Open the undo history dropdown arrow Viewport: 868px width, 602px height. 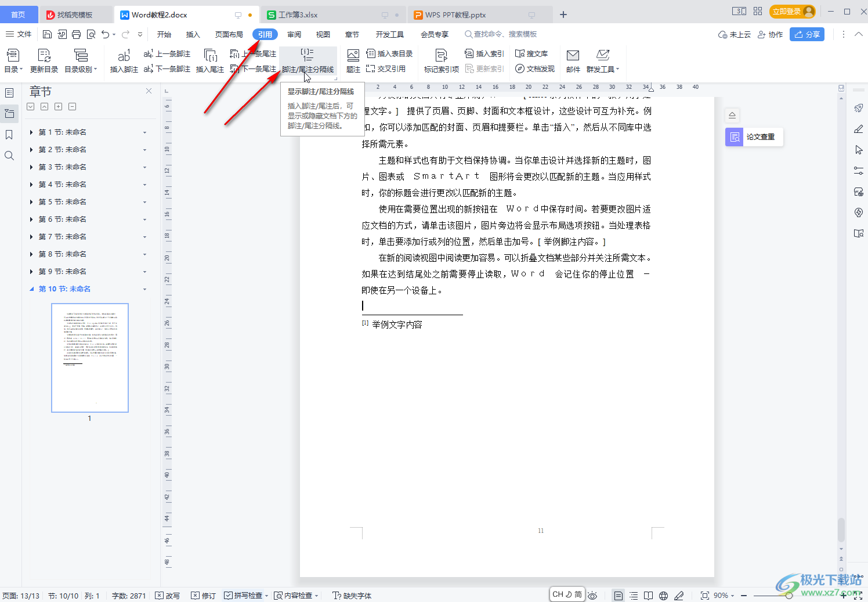click(114, 35)
